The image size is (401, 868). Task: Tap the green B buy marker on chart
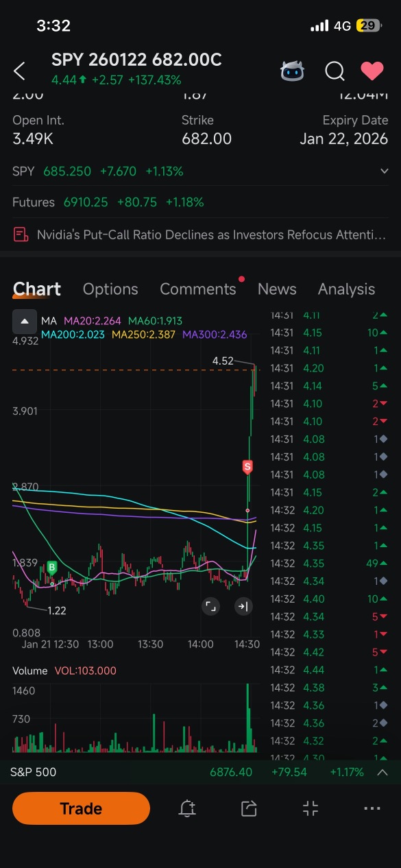tap(51, 567)
